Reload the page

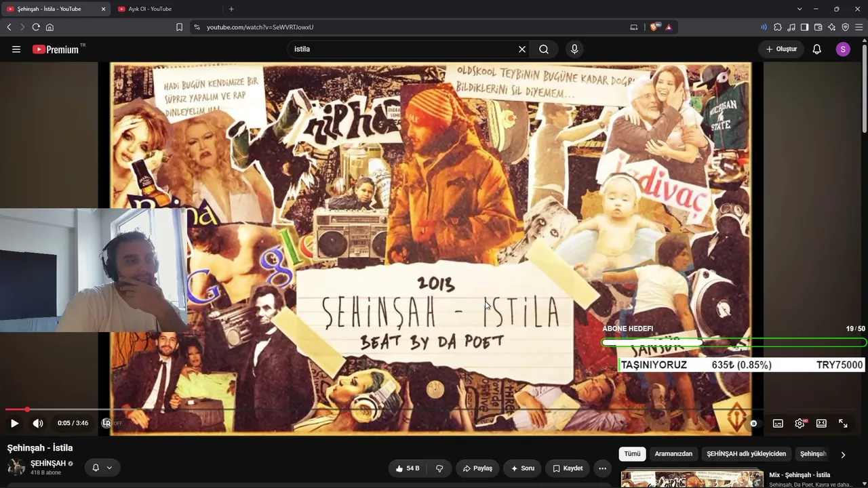tap(36, 27)
